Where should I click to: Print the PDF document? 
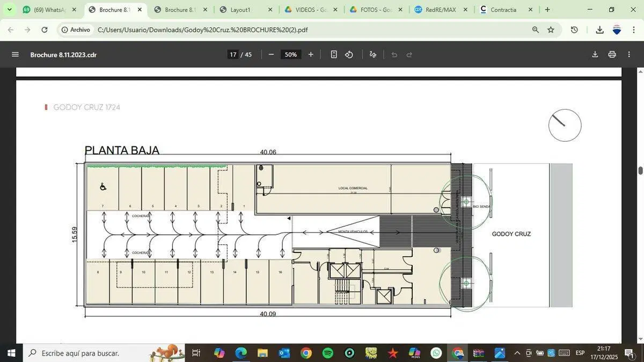coord(612,54)
